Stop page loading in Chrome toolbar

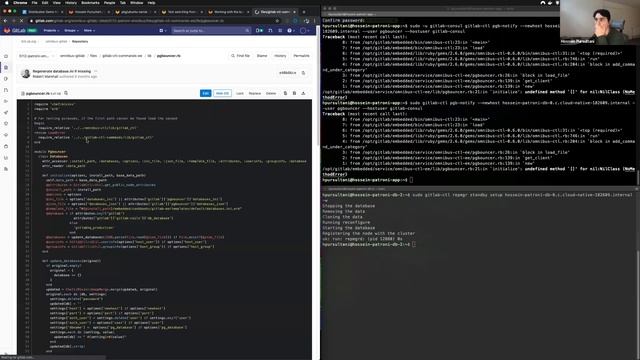(22, 21)
